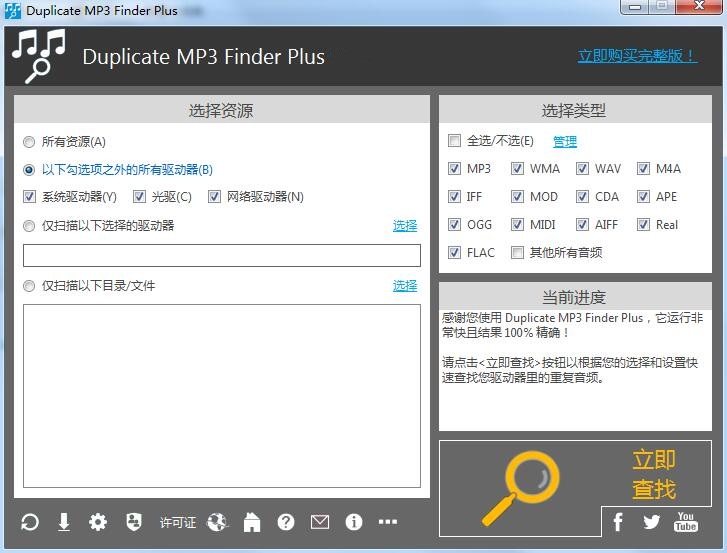Enable the 其他所有音频 checkbox
Screen dimensions: 727x553
point(517,253)
